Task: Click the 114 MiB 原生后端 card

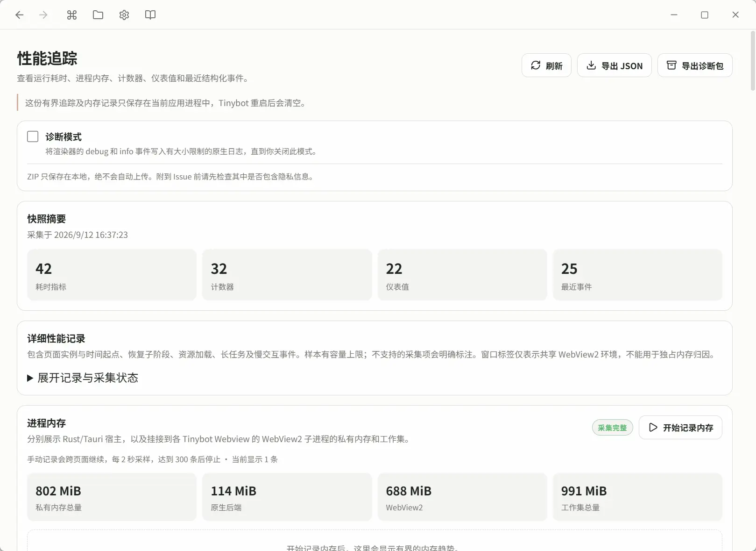Action: click(x=287, y=497)
